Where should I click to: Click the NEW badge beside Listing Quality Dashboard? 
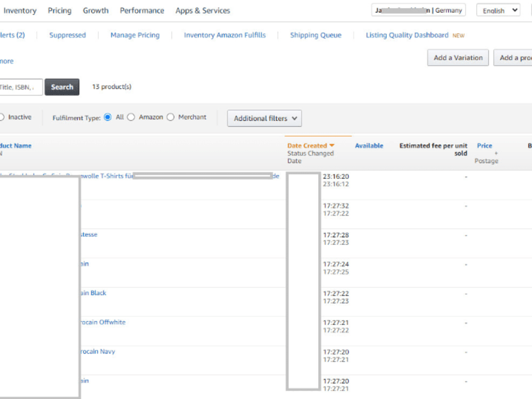(x=459, y=36)
